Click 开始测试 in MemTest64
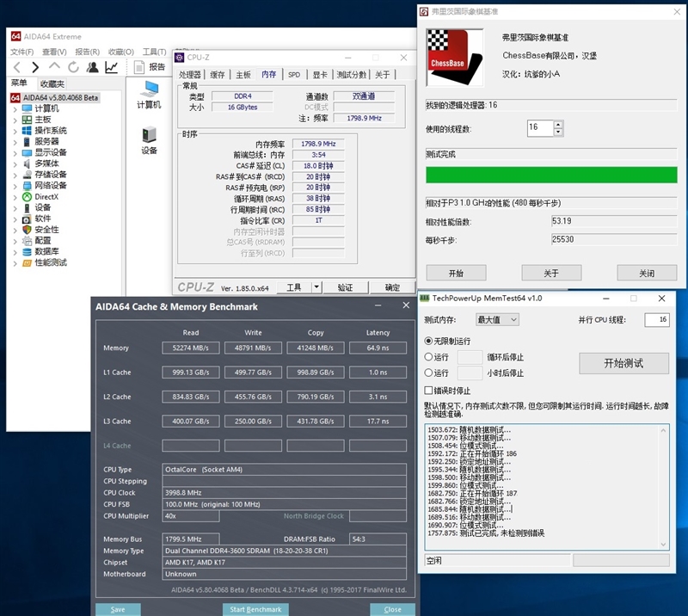 tap(623, 363)
